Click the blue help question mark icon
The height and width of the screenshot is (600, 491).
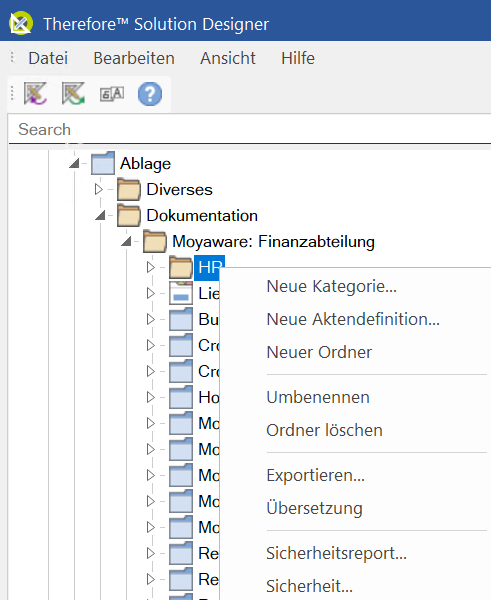point(150,94)
